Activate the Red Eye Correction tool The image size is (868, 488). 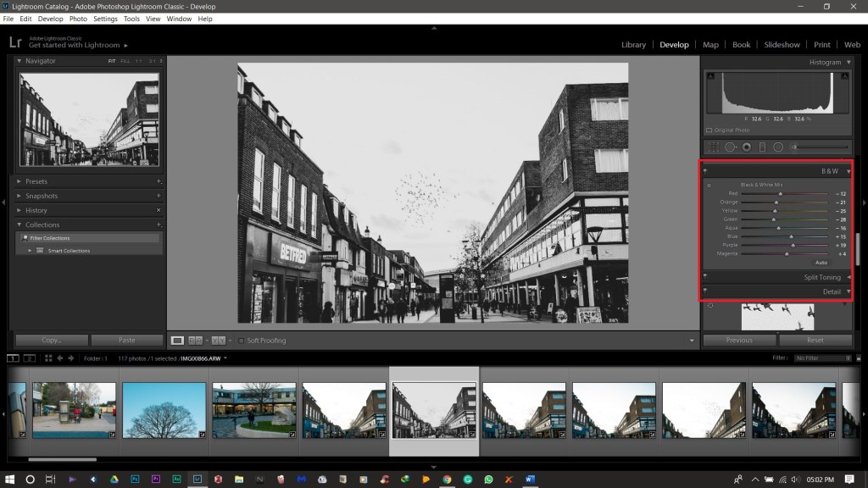coord(746,147)
